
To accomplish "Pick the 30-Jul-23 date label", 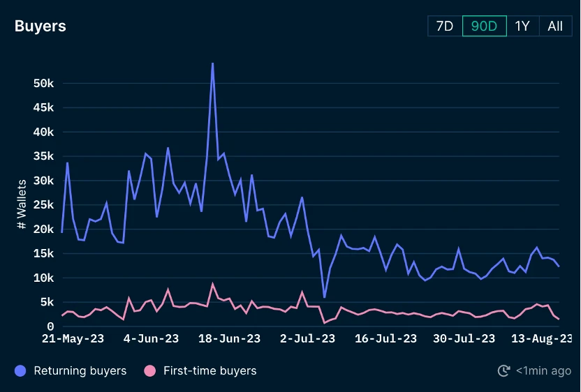I will tap(464, 339).
